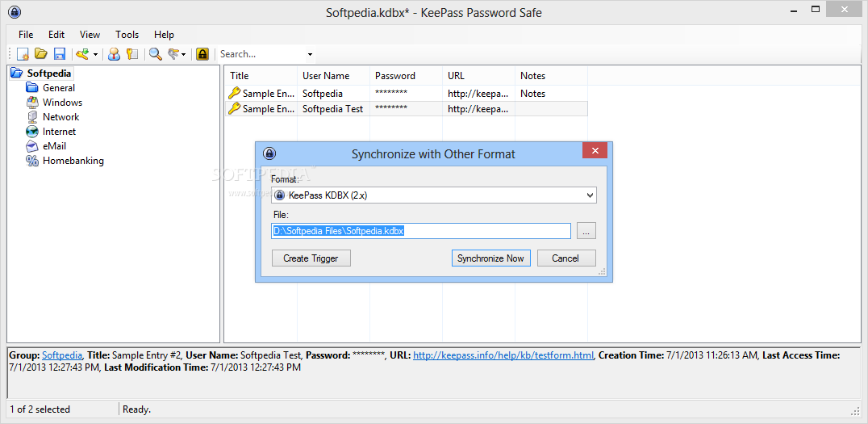Click the Softpedia root open-folder icon
The height and width of the screenshot is (424, 868).
pyautogui.click(x=17, y=73)
